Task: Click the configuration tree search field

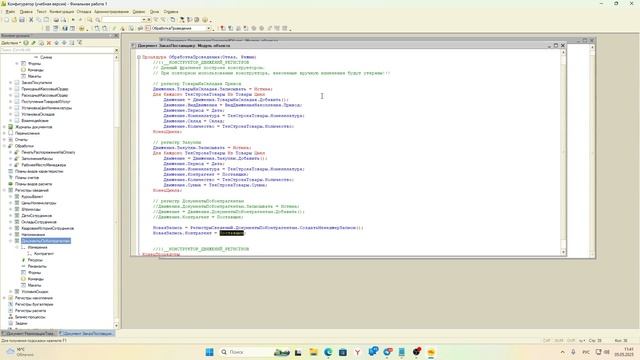Action: coord(57,50)
